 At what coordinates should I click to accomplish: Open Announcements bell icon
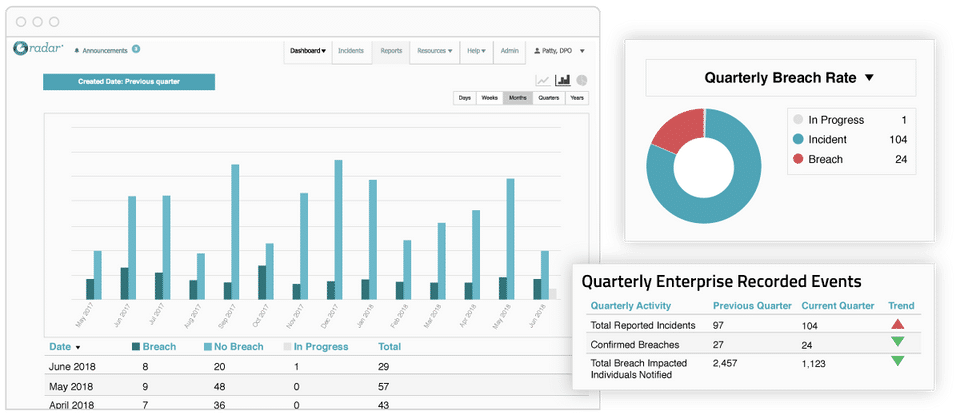click(x=77, y=51)
